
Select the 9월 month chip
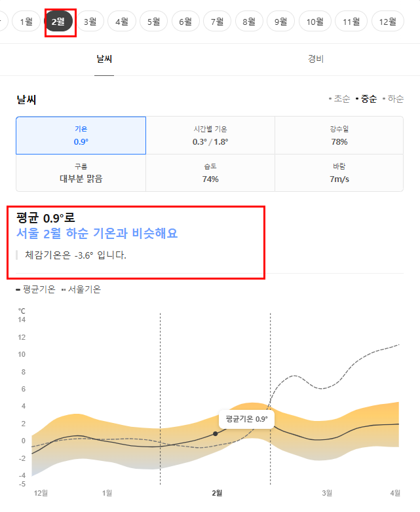click(x=280, y=22)
